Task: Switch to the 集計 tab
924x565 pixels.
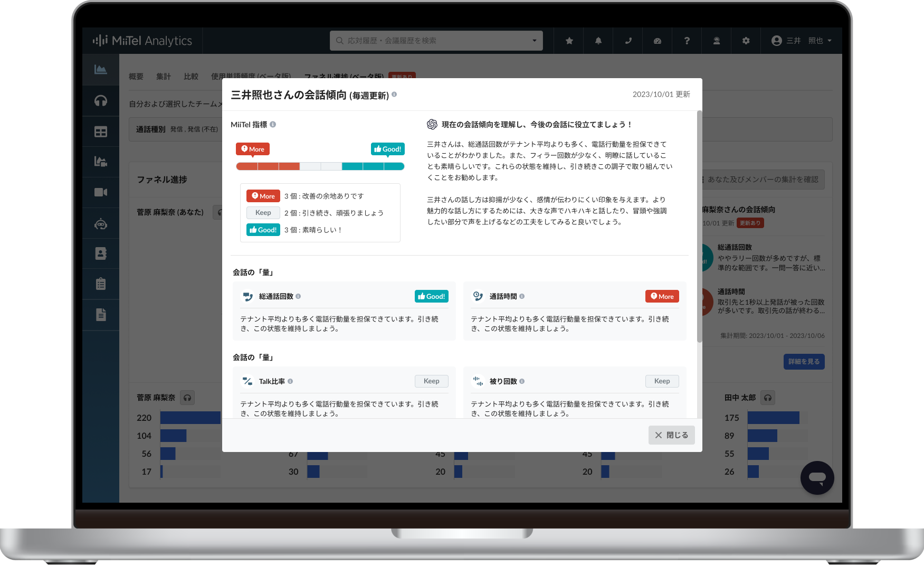Action: pyautogui.click(x=164, y=76)
